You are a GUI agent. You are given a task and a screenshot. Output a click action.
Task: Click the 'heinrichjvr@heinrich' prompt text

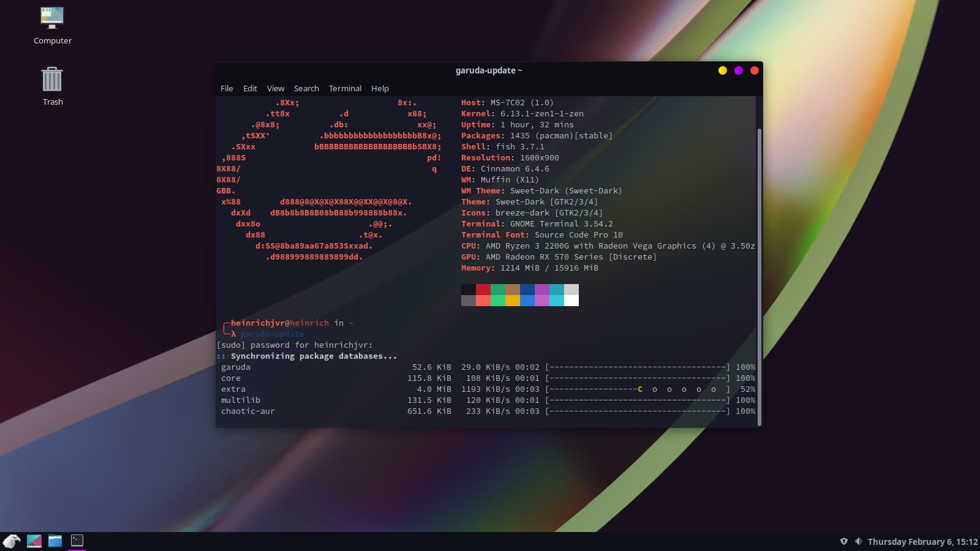(280, 323)
